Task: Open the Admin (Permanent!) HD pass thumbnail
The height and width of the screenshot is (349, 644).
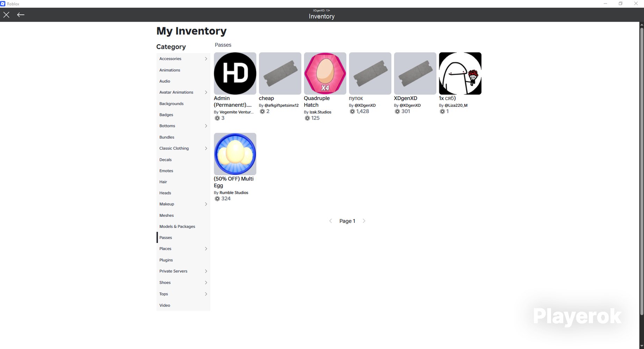Action: tap(235, 73)
